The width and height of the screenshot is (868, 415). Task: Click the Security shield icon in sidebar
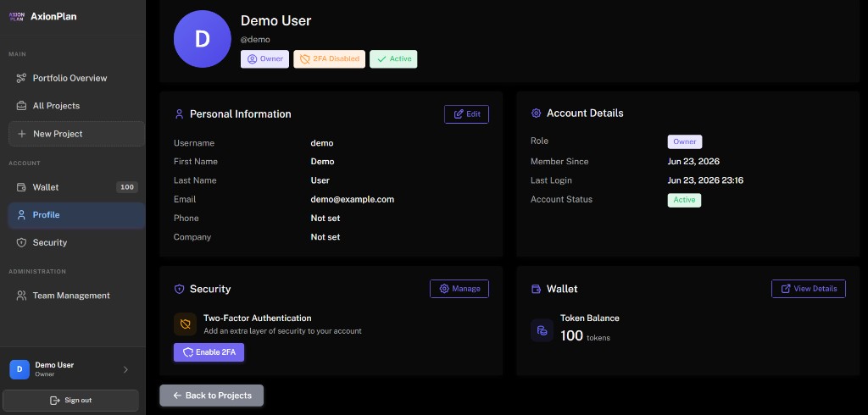point(21,242)
